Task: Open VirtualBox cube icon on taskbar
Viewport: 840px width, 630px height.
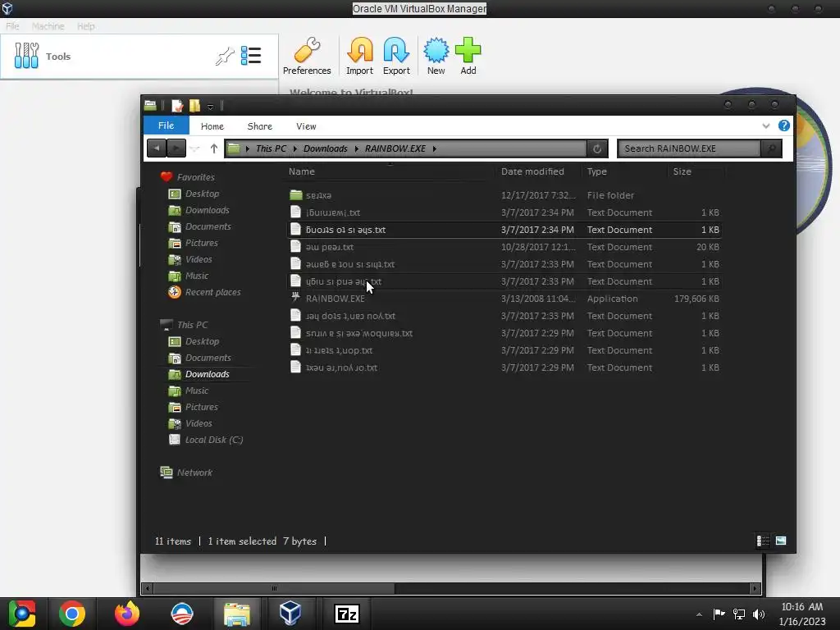Action: pos(290,614)
